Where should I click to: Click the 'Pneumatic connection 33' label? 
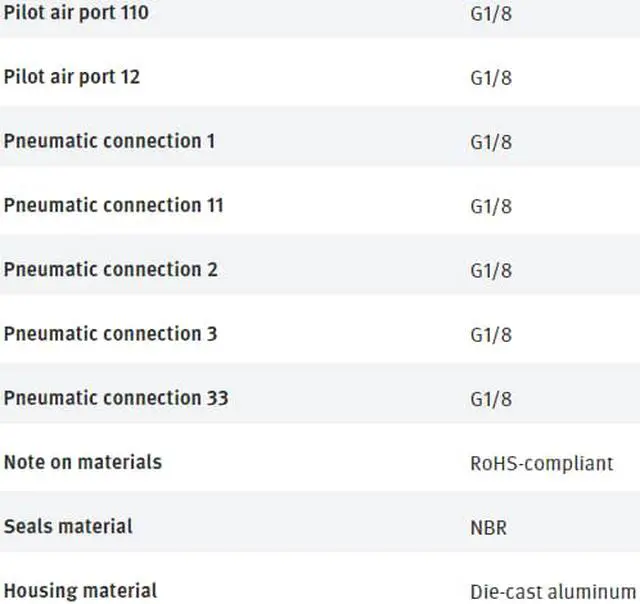[x=116, y=398]
